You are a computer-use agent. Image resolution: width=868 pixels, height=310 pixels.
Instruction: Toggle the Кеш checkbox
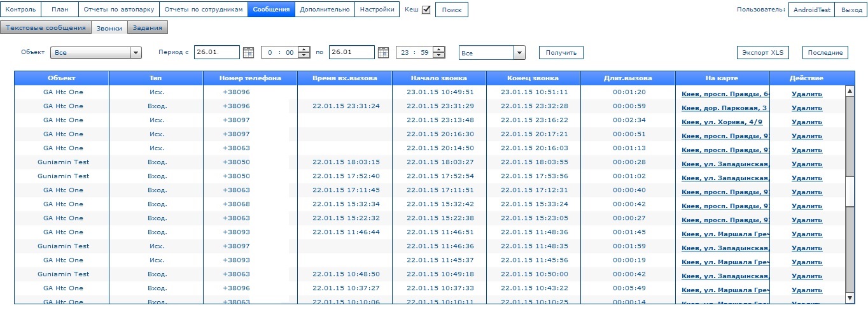click(x=426, y=10)
